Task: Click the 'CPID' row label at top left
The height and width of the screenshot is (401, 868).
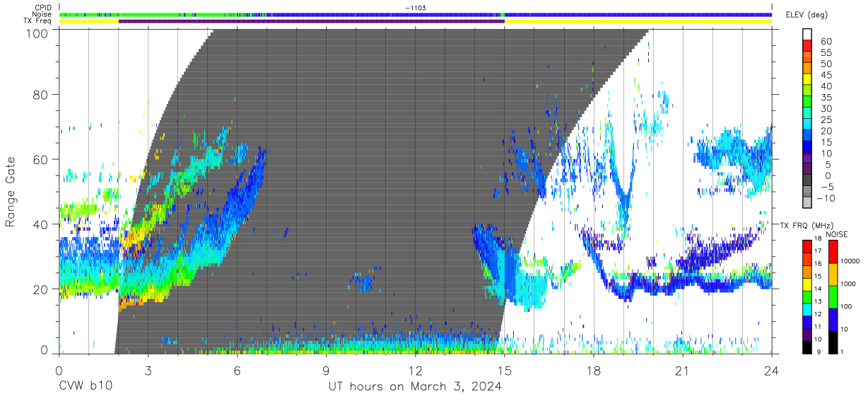Action: pyautogui.click(x=43, y=8)
